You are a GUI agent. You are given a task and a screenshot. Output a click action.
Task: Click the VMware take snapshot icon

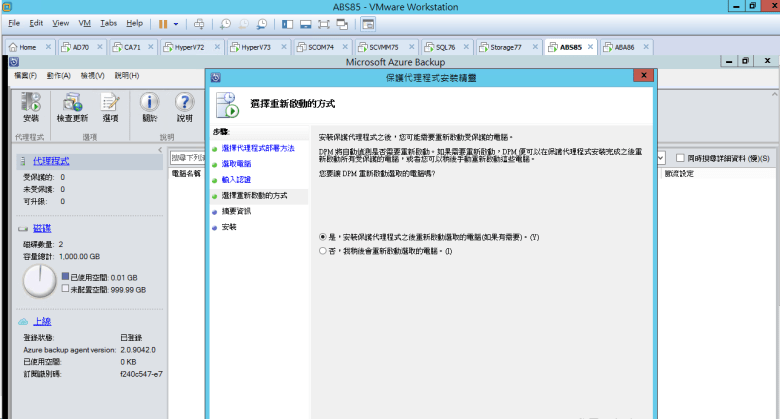tap(225, 22)
